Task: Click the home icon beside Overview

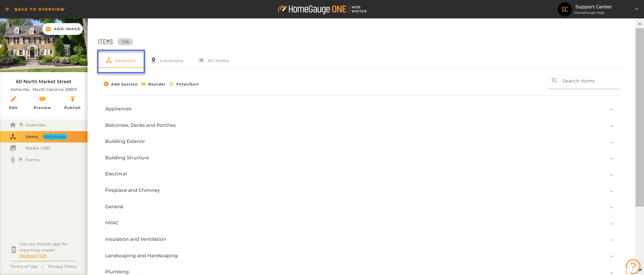Action: point(13,125)
